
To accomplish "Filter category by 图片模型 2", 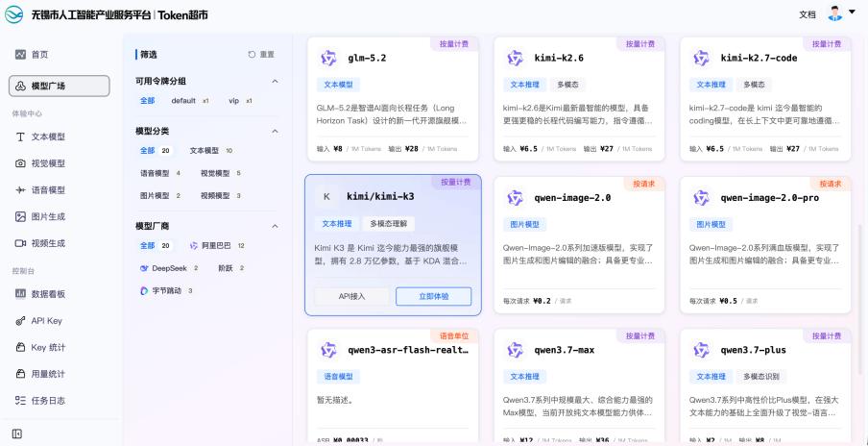I will click(x=160, y=195).
